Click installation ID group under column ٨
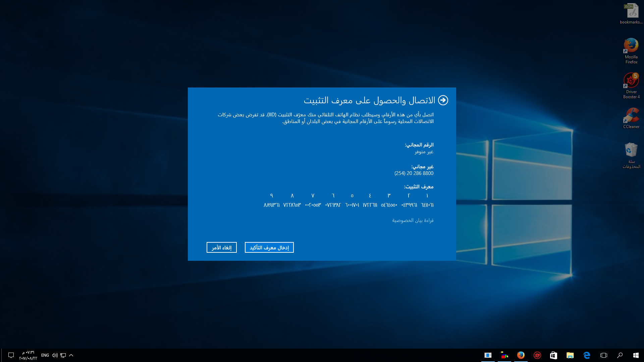This screenshot has width=644, height=362. 292,205
